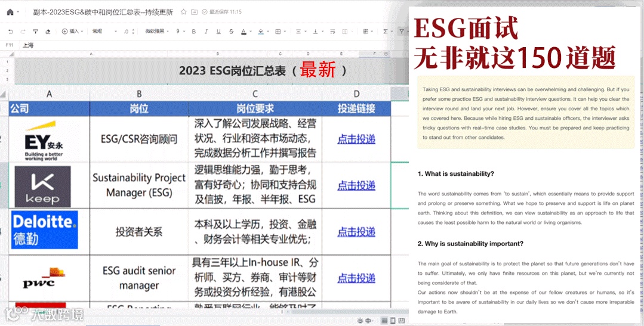Expand the fill color dropdown arrow
Screen dimensions: 644x326
tap(268, 32)
